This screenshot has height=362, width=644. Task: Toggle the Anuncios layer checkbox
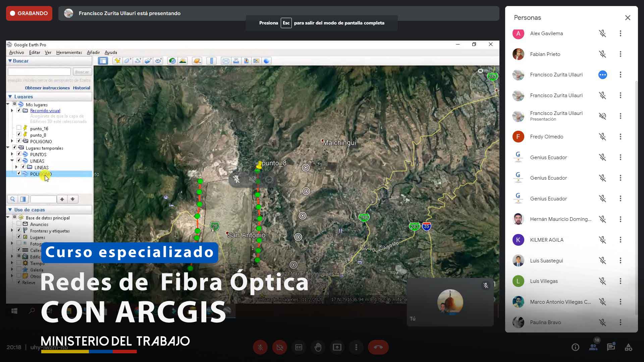(x=19, y=224)
